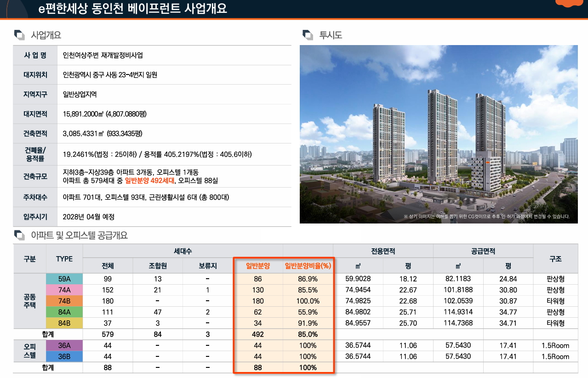Click the 오피스텔 row group label
The image size is (588, 378).
pyautogui.click(x=29, y=351)
